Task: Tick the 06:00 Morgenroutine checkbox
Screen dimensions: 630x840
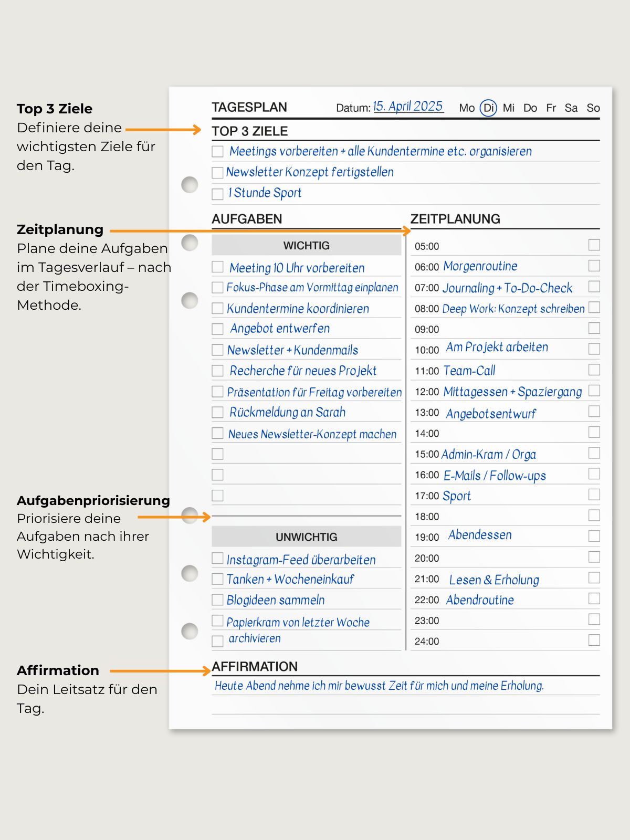Action: coord(594,266)
